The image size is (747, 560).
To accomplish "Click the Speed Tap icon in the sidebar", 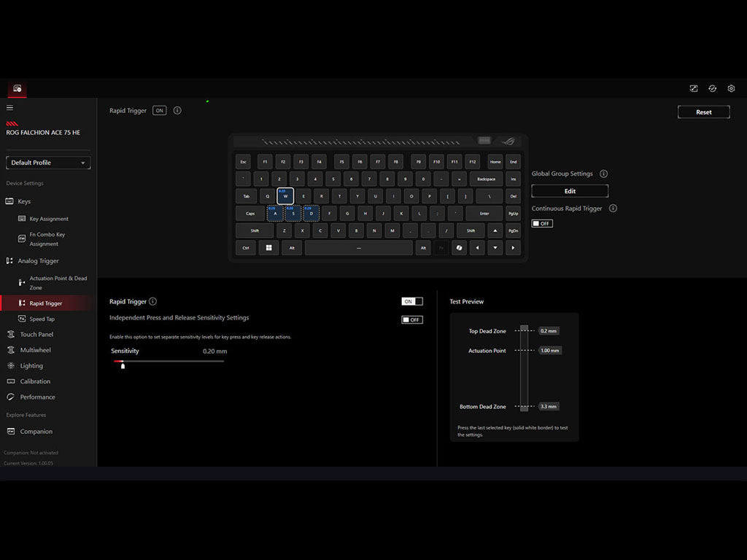I will coord(22,319).
